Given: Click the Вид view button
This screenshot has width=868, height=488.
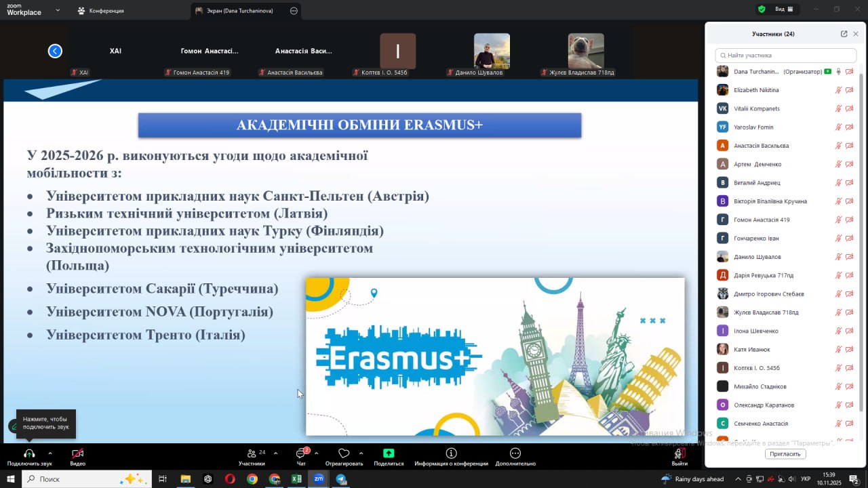Looking at the screenshot, I should pyautogui.click(x=784, y=9).
